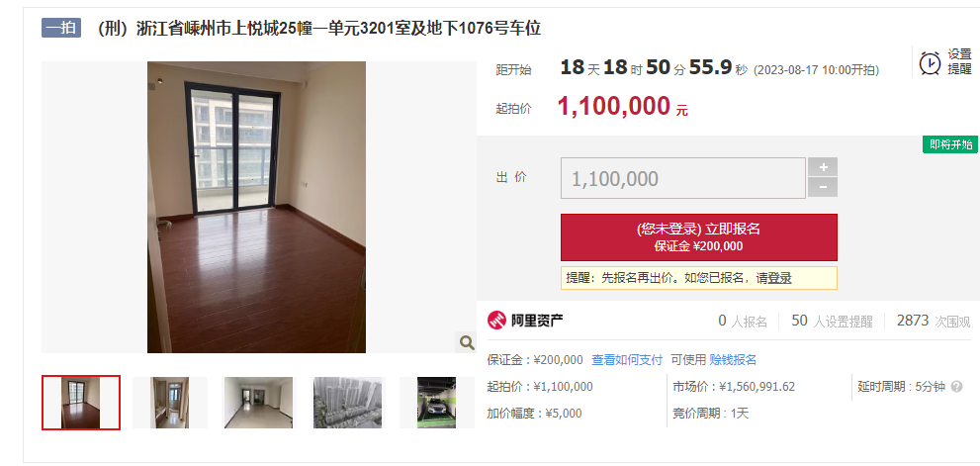Select the hallway door thumbnail
Viewport: 980px width, 466px height.
point(169,403)
